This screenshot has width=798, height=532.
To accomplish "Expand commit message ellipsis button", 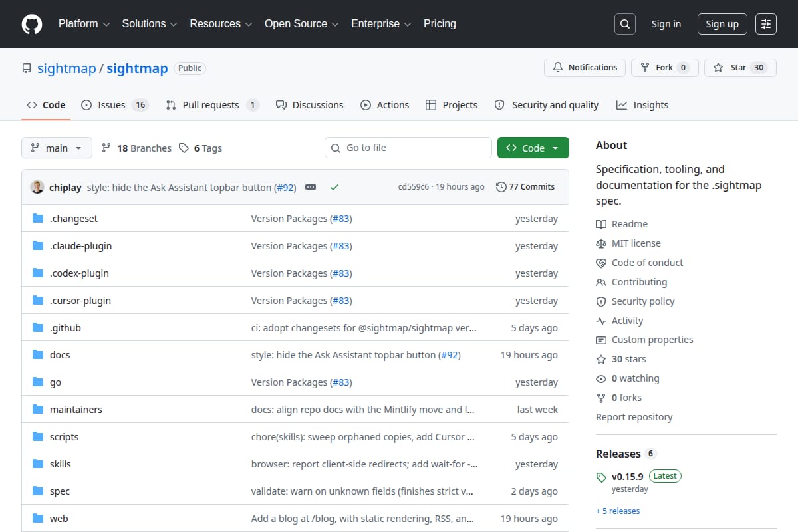I will pyautogui.click(x=311, y=187).
